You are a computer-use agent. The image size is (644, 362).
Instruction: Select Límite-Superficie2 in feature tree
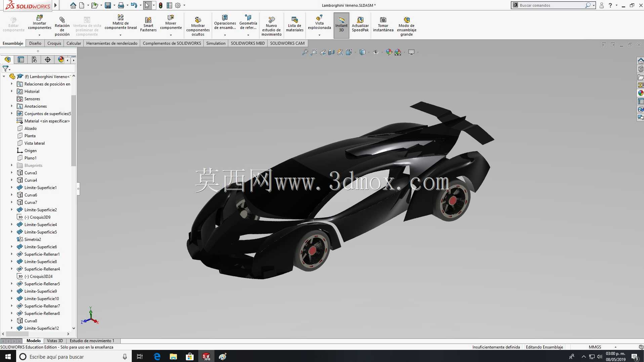[40, 210]
